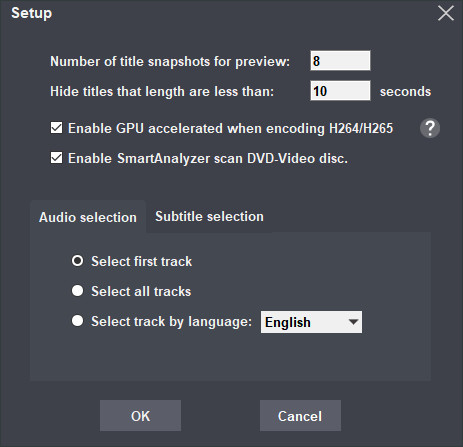Screen dimensions: 463x447
Task: Focus the hide titles seconds field
Action: click(x=340, y=91)
